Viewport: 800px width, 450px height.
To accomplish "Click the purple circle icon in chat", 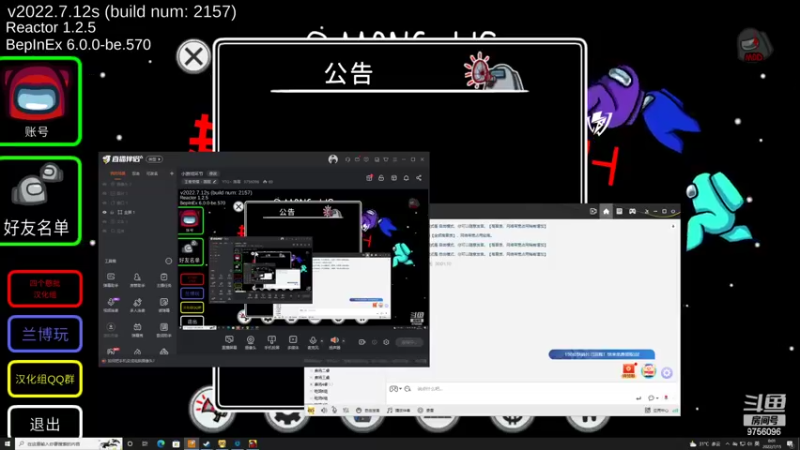I will tap(666, 373).
